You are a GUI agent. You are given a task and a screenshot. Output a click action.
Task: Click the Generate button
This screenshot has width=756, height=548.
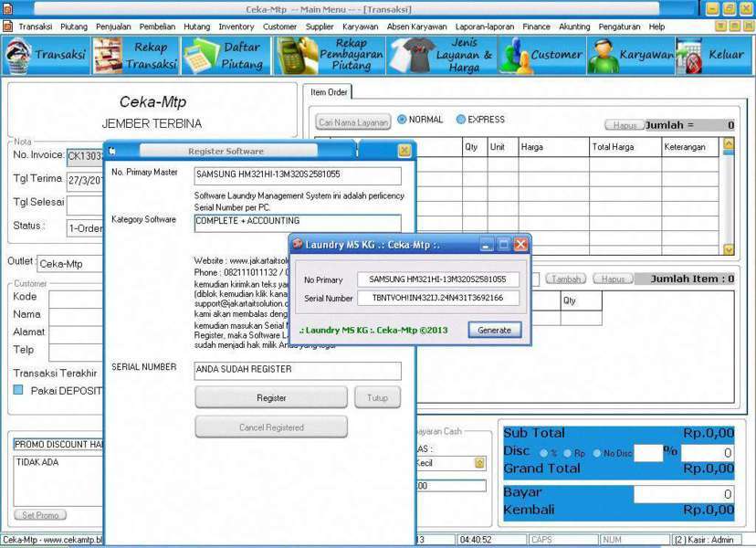coord(494,330)
